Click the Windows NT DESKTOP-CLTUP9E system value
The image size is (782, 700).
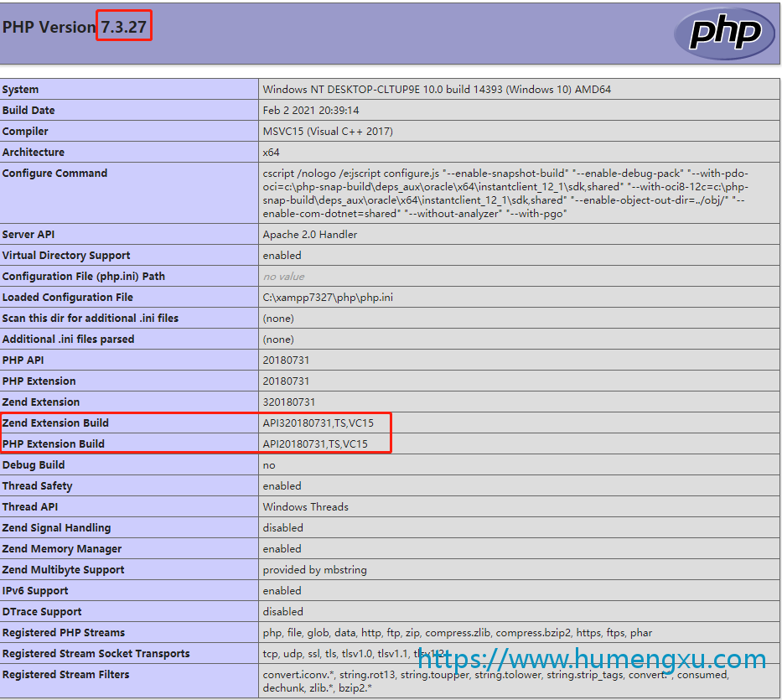437,90
